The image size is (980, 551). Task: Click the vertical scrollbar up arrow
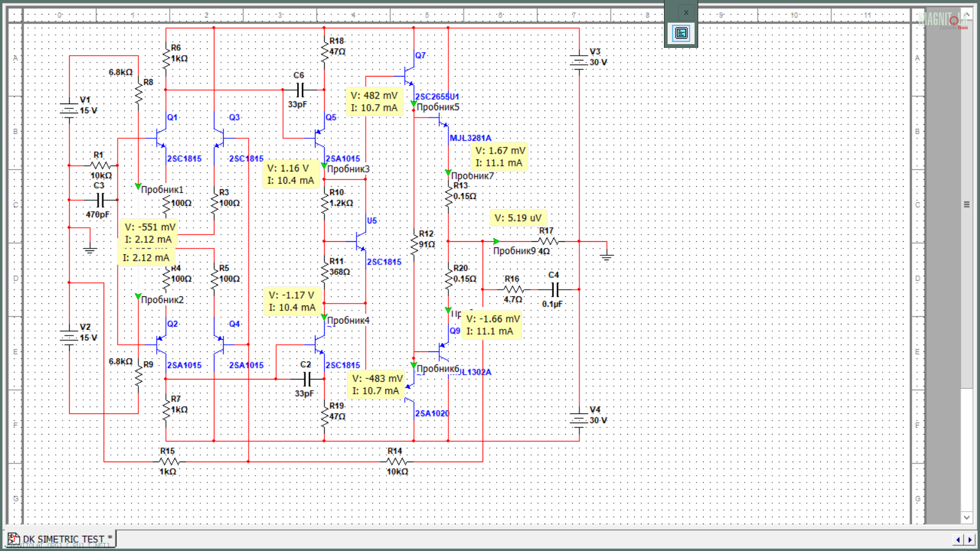[x=967, y=15]
